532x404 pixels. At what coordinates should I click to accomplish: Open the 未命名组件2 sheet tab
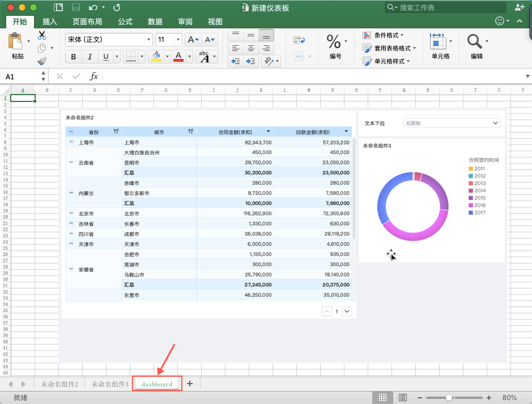tap(59, 384)
